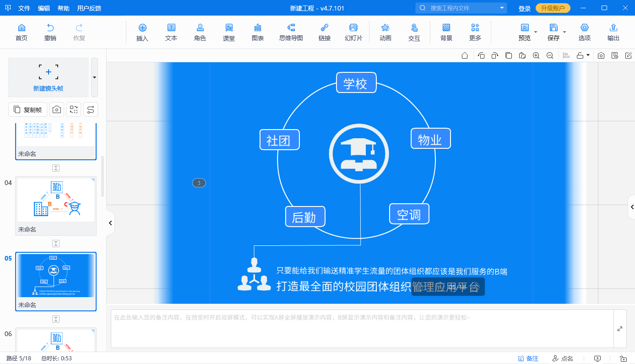The height and width of the screenshot is (364, 635).
Task: Click transition icon between frames 05 and 06
Action: 56,319
